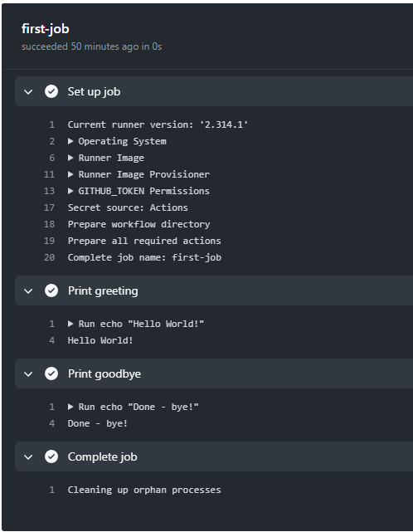413x532 pixels.
Task: Click the Complete job success checkmark icon
Action: point(51,456)
